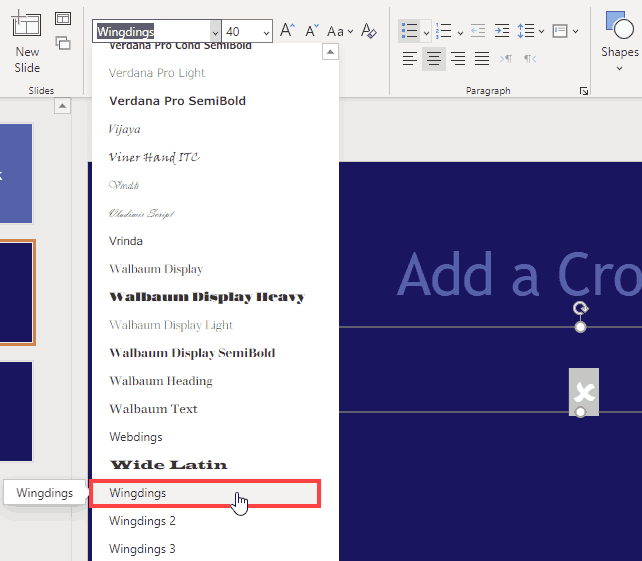The image size is (642, 561).
Task: Select the orange-outlined current slide thumbnail
Action: pos(16,292)
